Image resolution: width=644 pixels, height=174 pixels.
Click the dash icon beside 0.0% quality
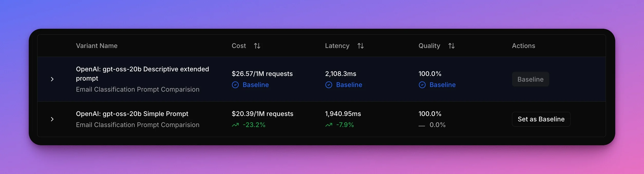pos(422,126)
